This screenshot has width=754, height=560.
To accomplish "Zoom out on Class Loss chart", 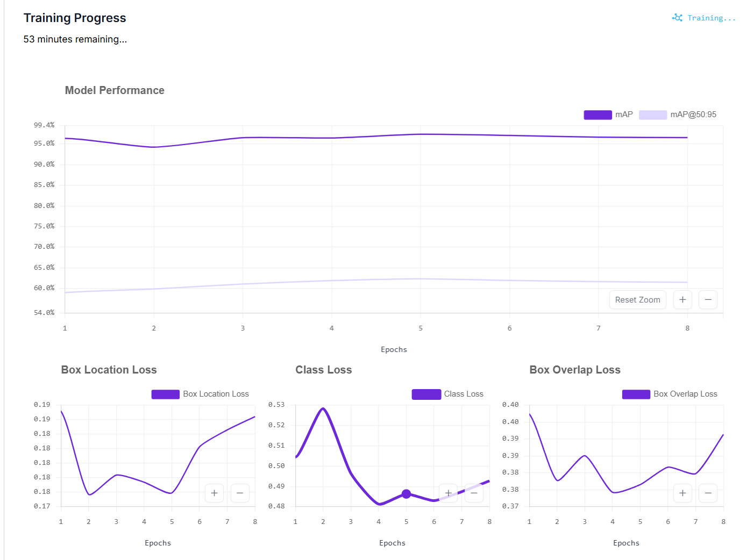I will click(x=474, y=493).
